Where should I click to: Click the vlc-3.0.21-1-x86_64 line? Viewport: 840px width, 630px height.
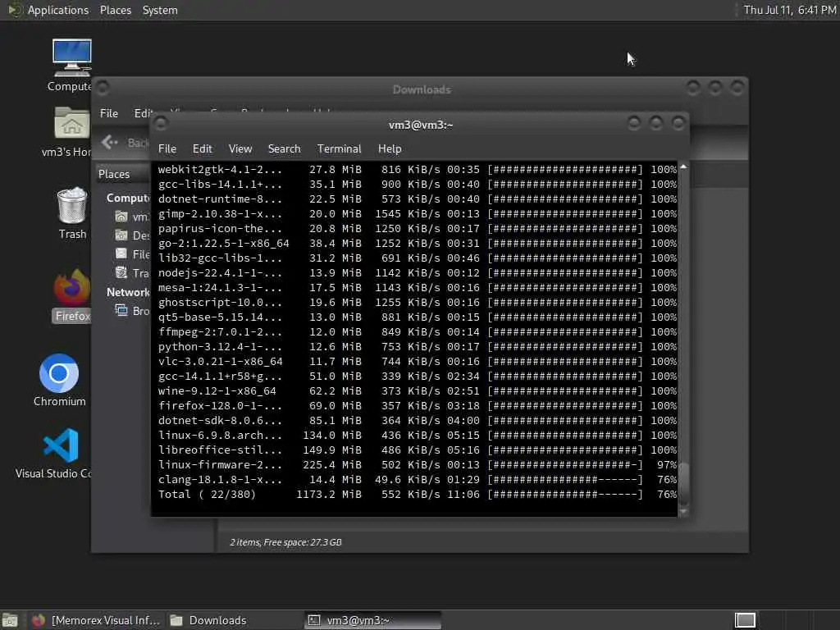coord(418,361)
